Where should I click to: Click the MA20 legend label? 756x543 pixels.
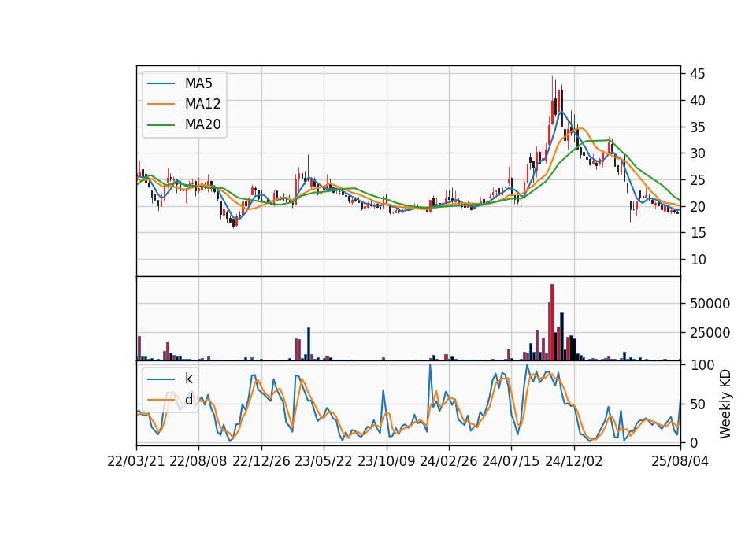[x=203, y=124]
